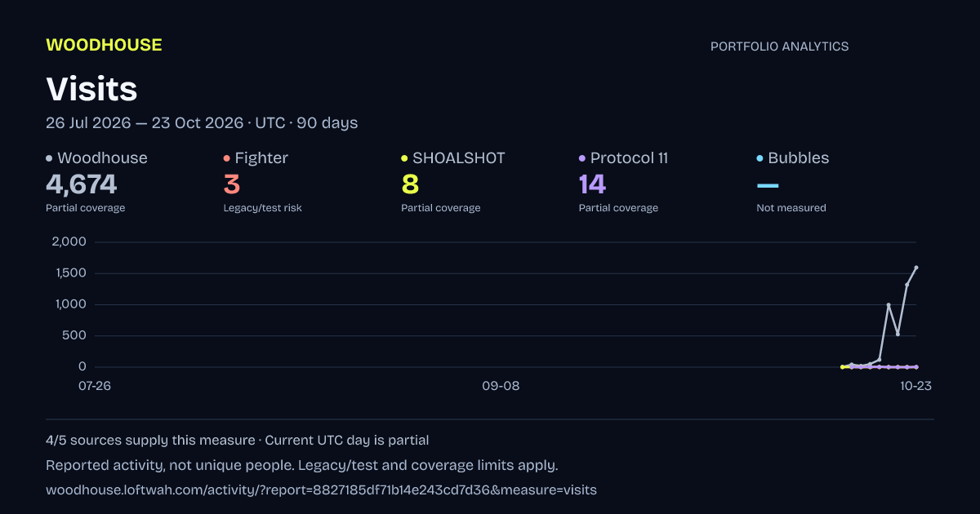Select the Protocol 11 purple legend dot

(582, 158)
